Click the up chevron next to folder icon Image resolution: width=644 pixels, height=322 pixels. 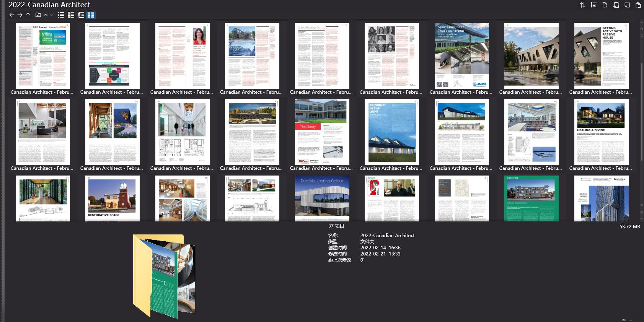(46, 15)
